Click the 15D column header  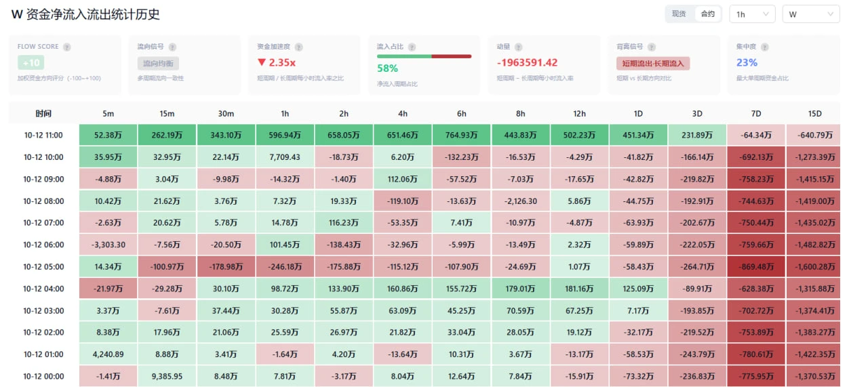[815, 113]
